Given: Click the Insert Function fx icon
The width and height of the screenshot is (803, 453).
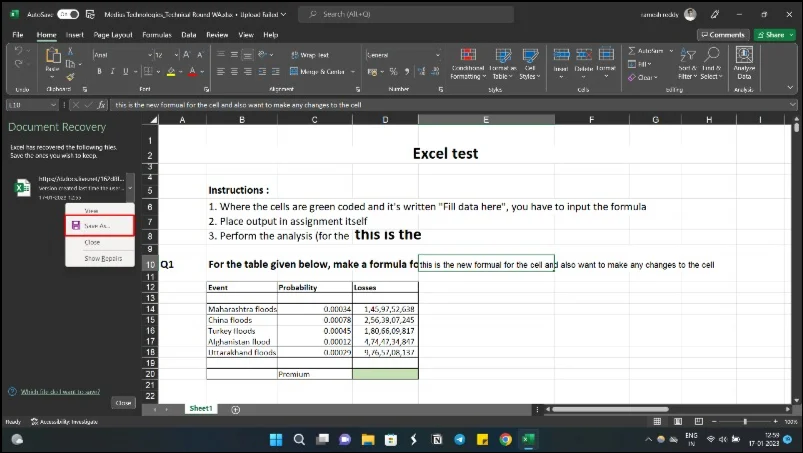Looking at the screenshot, I should pyautogui.click(x=102, y=104).
